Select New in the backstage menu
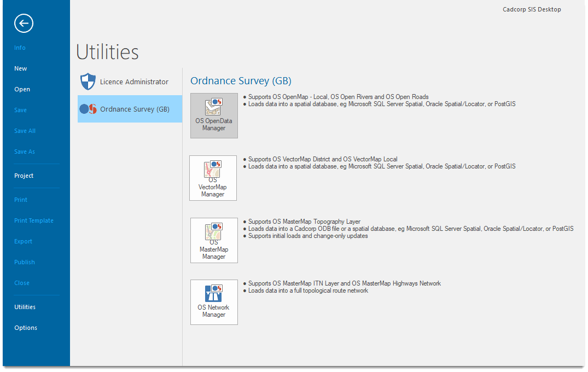The width and height of the screenshot is (588, 372). pyautogui.click(x=21, y=68)
